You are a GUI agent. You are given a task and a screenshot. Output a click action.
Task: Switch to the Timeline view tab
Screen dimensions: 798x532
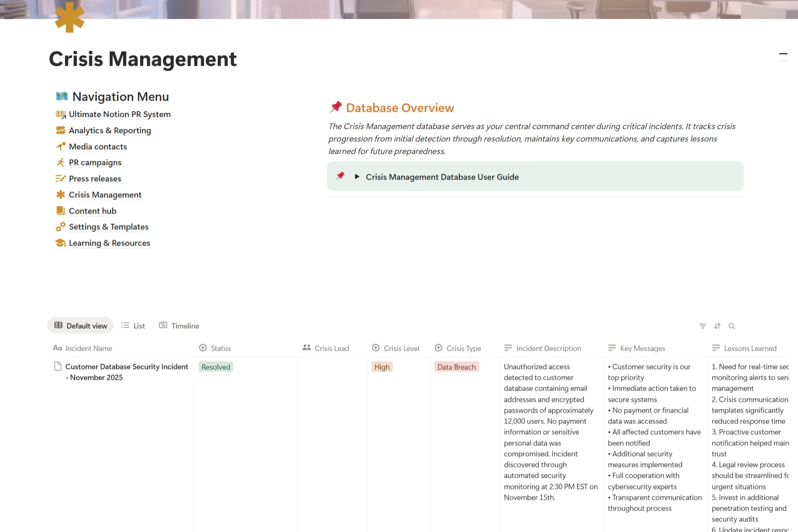tap(179, 326)
